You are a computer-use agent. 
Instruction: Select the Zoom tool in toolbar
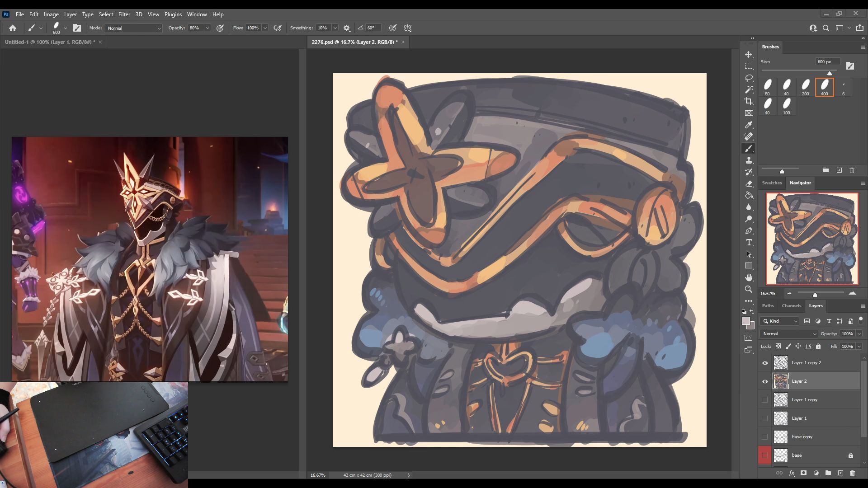[749, 289]
